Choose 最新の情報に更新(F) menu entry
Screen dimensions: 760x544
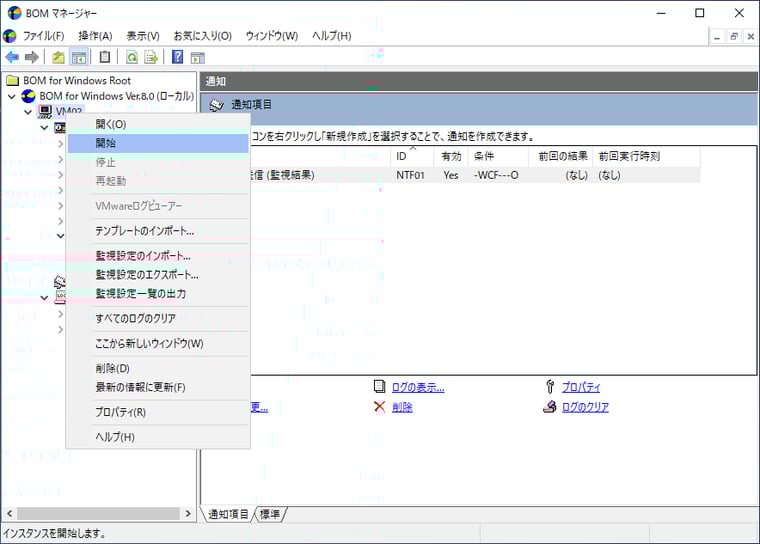click(158, 387)
